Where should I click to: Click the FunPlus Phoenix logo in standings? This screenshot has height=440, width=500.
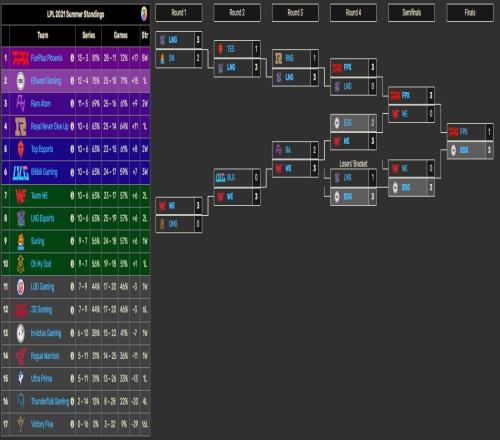coord(21,58)
